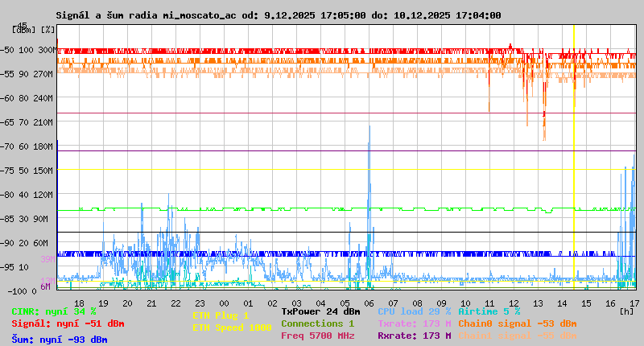Click the 'Chain1 signal -55 dBm' legend label
Image resolution: width=644 pixels, height=346 pixels.
pos(518,336)
